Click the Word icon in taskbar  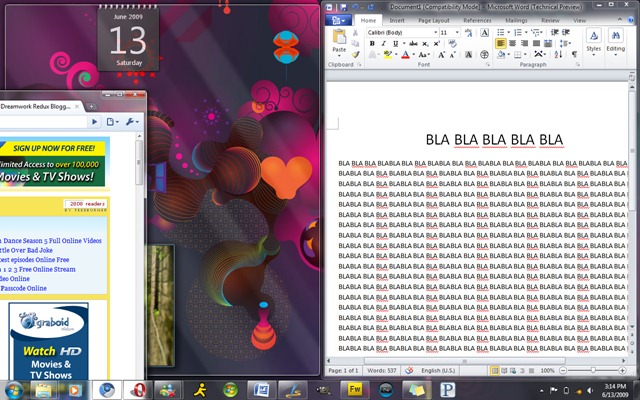coord(262,390)
